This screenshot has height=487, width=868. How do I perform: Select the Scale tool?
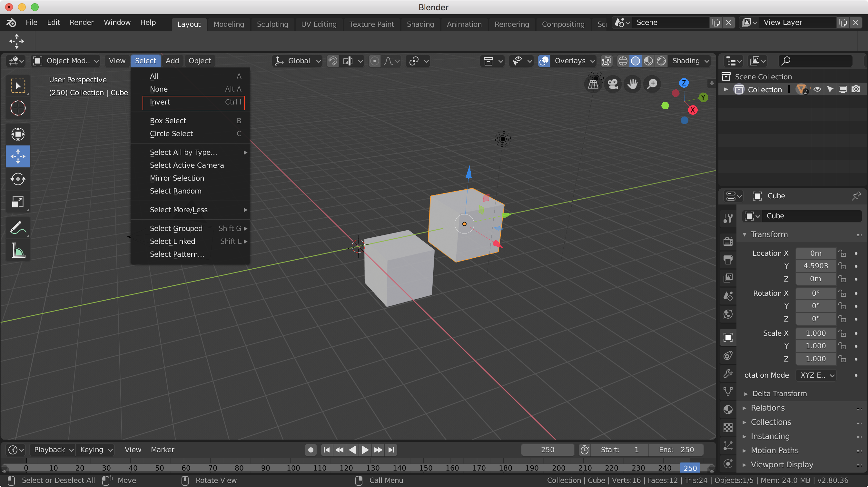pyautogui.click(x=18, y=202)
